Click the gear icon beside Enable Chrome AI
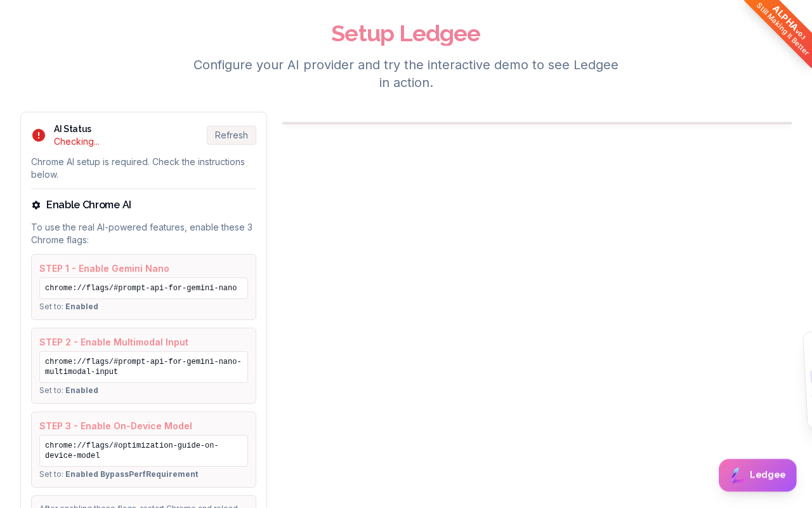The width and height of the screenshot is (812, 508). click(x=36, y=205)
